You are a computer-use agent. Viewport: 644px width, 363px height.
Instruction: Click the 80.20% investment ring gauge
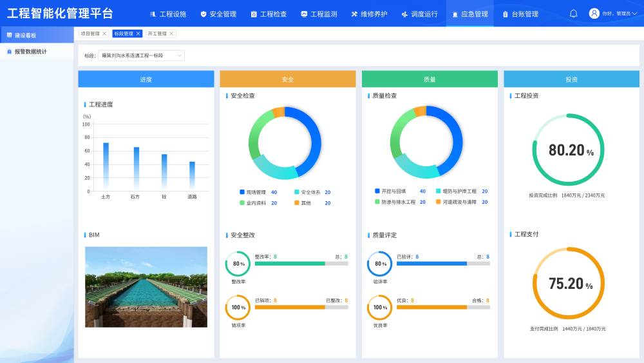coord(569,150)
